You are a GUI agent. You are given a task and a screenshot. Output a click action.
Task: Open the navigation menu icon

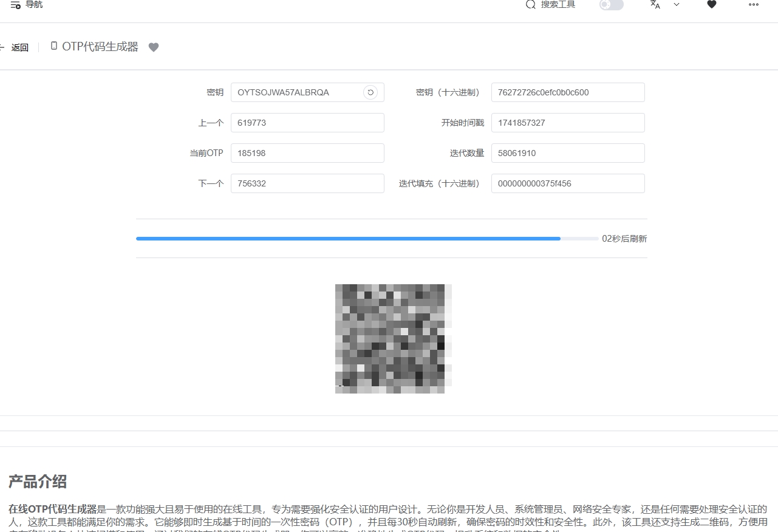[x=16, y=5]
